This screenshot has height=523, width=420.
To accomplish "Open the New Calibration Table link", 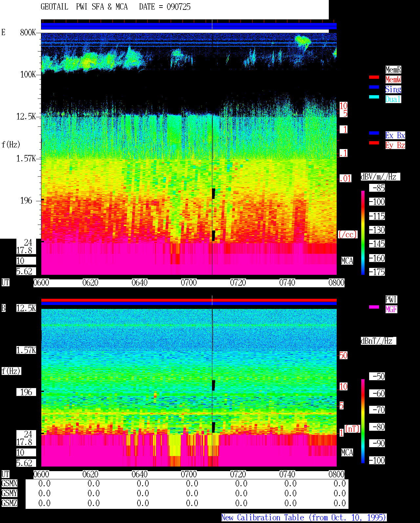I will pos(304,517).
